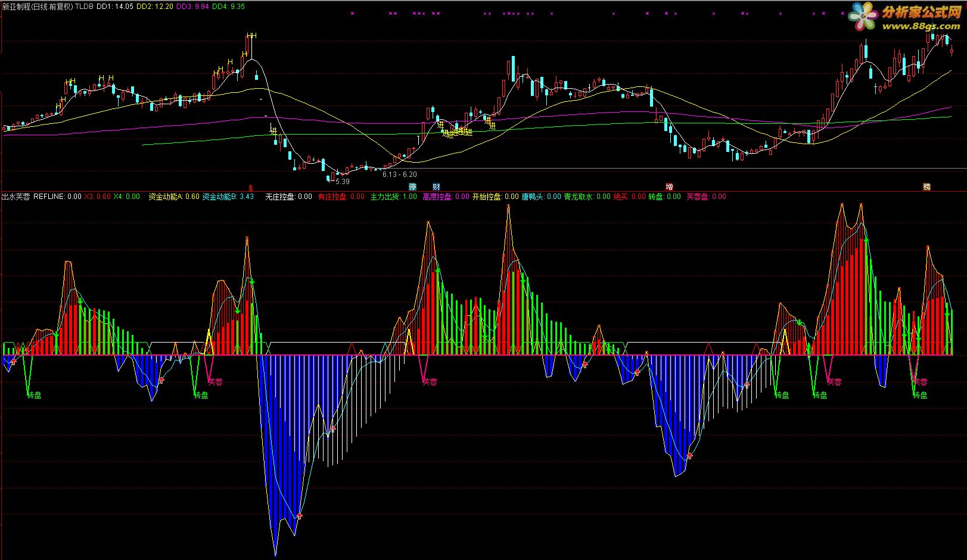This screenshot has width=967, height=560.
Task: Click the 资金动能A: 0.60 value
Action: (174, 197)
